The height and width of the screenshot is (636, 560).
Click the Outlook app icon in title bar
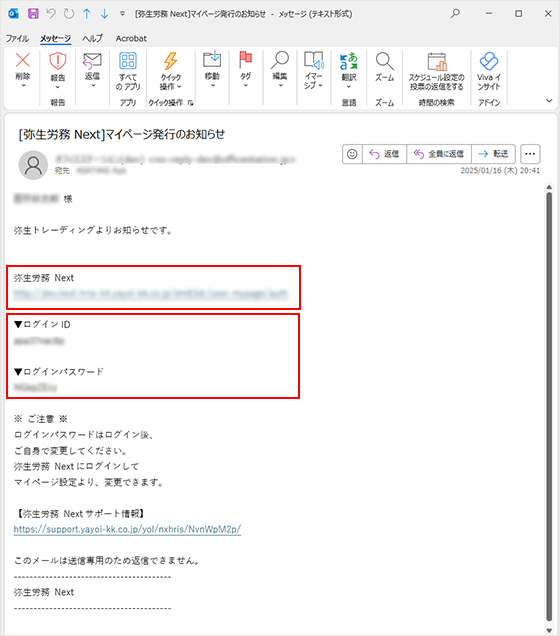click(x=14, y=13)
